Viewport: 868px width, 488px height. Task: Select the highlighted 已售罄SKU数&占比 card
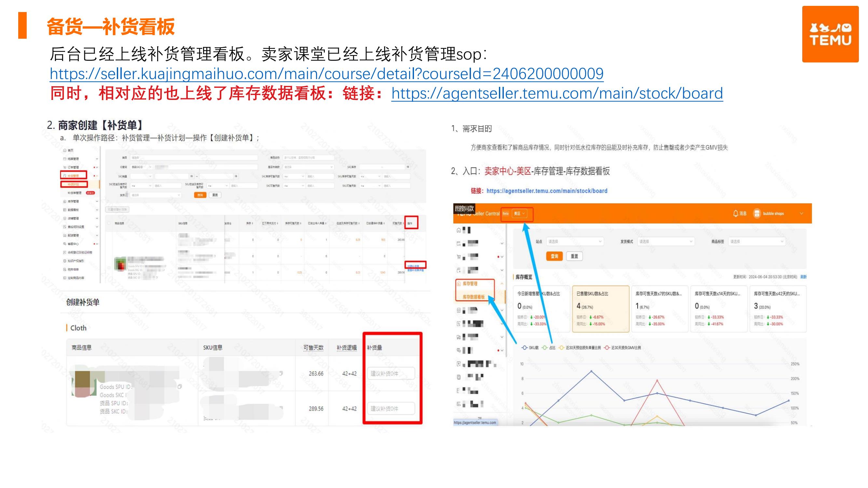600,308
